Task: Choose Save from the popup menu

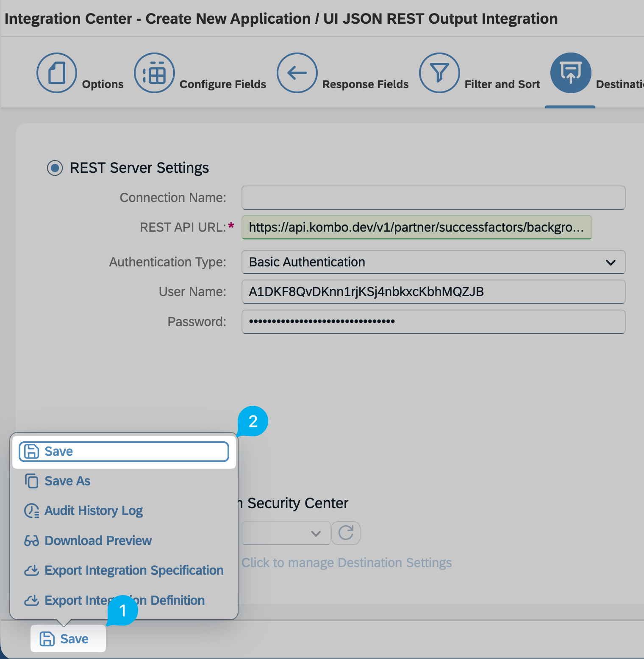Action: click(124, 451)
